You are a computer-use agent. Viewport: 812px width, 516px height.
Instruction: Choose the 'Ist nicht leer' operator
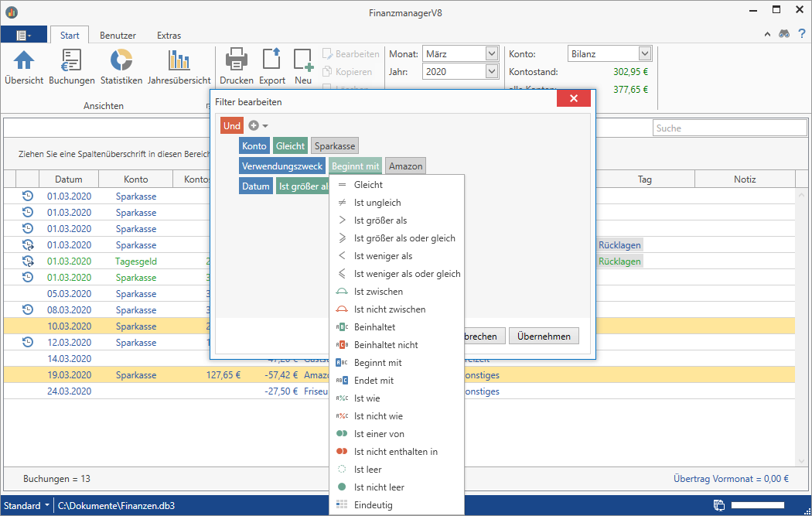coord(397,487)
